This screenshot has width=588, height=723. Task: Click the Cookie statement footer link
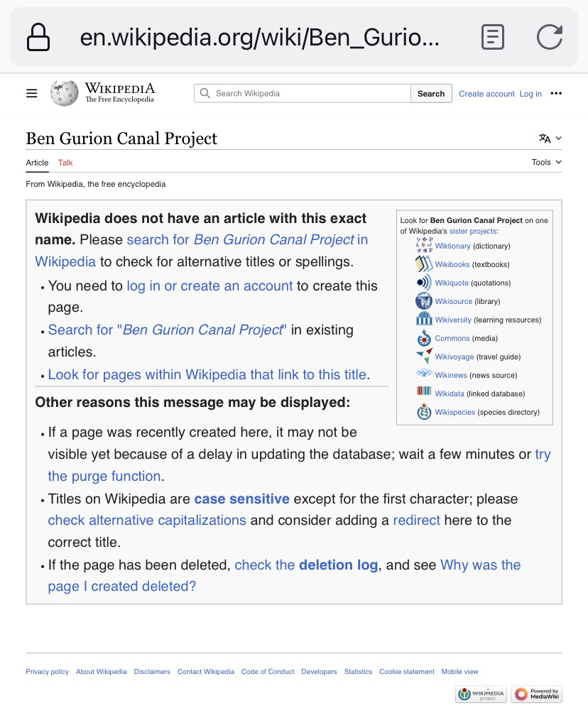(407, 671)
